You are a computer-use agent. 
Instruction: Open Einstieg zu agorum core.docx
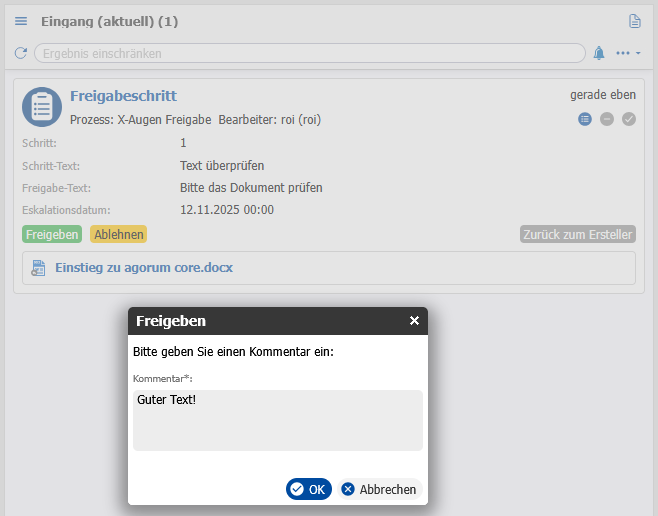(x=144, y=268)
